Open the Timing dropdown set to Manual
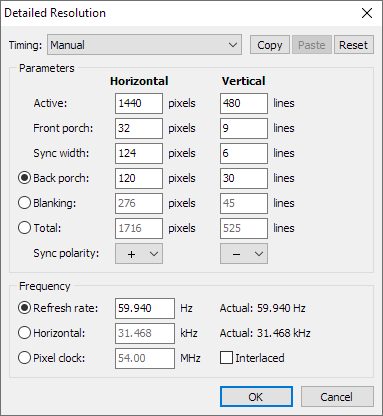This screenshot has width=383, height=416. click(144, 45)
